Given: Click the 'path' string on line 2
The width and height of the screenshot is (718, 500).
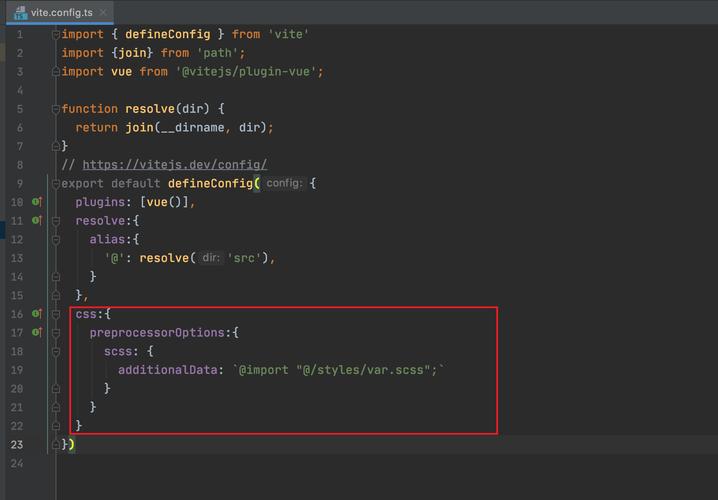Looking at the screenshot, I should click(x=218, y=53).
